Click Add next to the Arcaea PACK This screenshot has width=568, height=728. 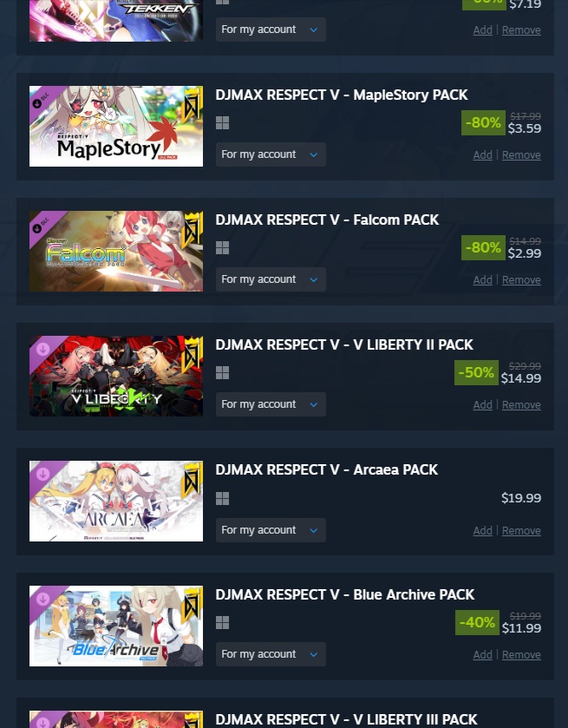point(483,531)
